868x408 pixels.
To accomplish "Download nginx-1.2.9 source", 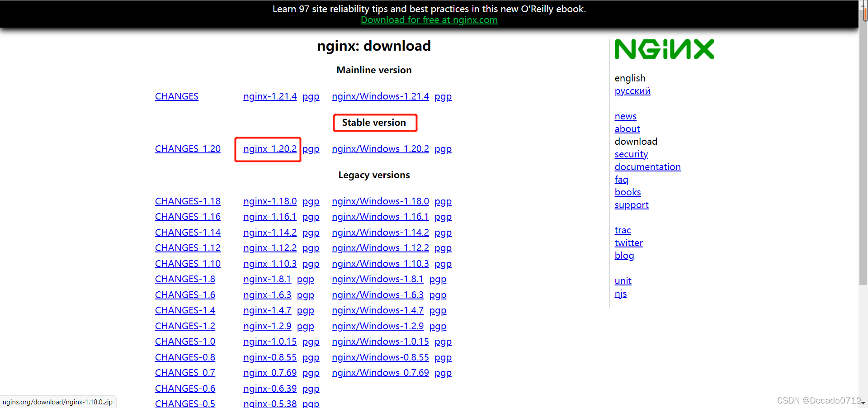I will [267, 326].
